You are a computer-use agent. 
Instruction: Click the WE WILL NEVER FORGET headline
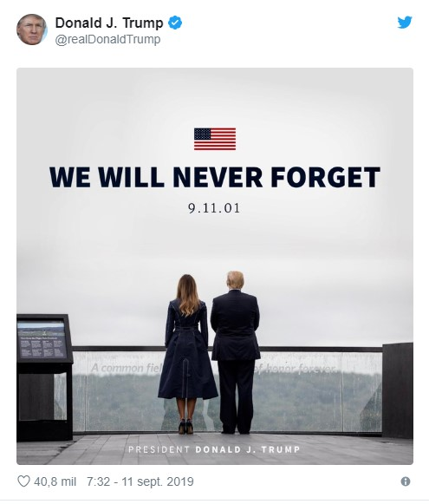tap(215, 177)
